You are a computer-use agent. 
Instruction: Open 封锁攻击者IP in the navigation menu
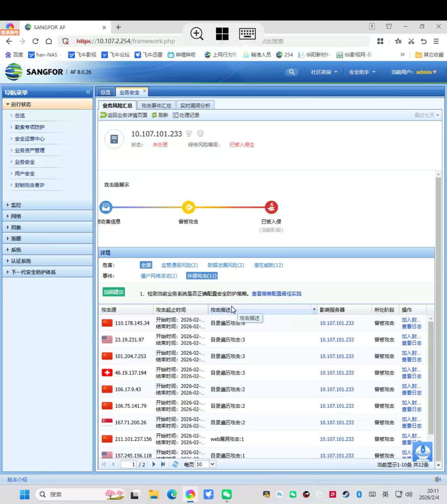click(30, 185)
